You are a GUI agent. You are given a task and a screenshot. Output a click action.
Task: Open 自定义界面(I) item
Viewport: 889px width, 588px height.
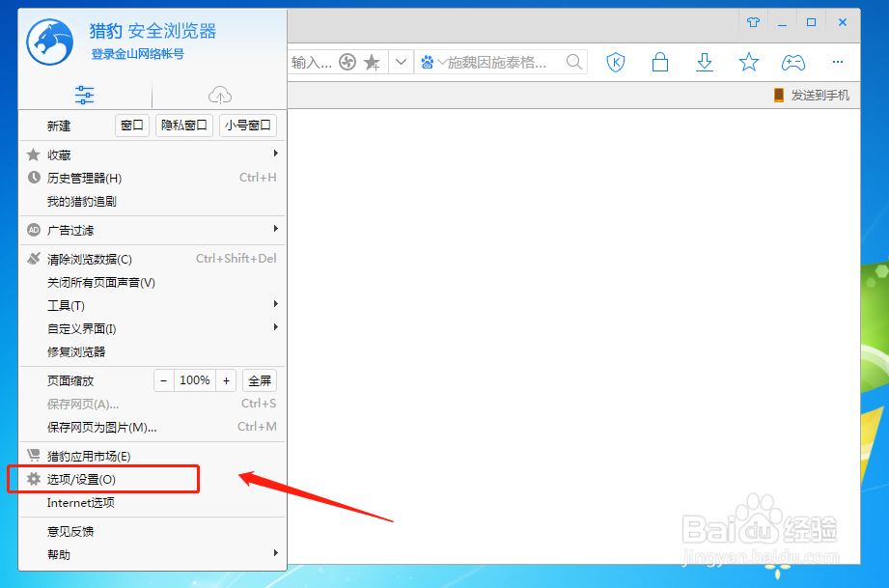(153, 329)
